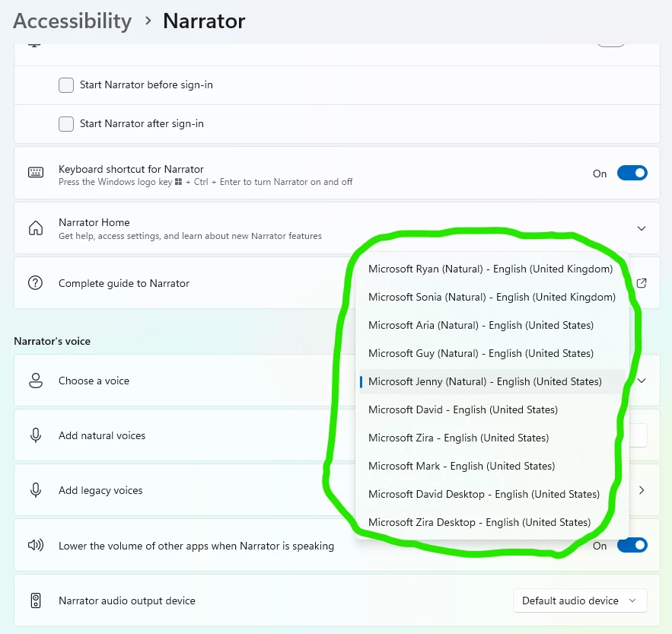The image size is (672, 634).
Task: Click Add legacy voices row label
Action: pos(100,490)
